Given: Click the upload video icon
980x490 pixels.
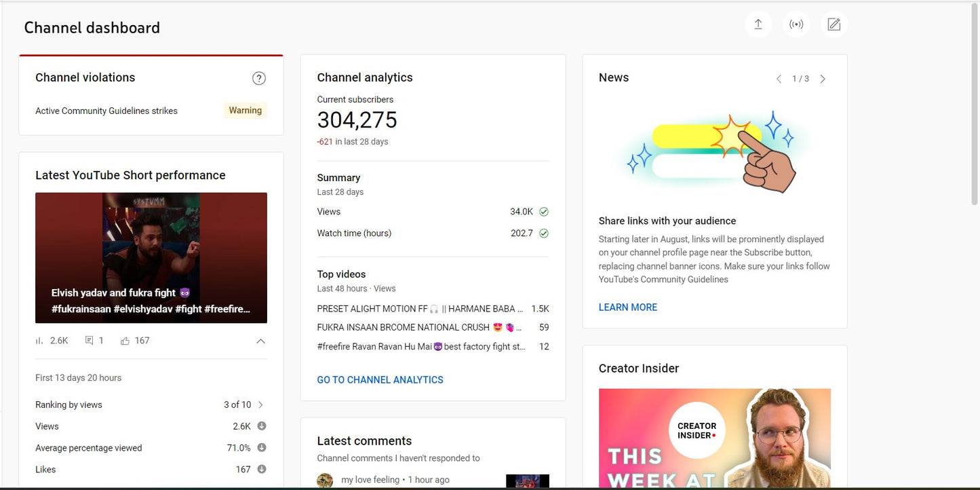Looking at the screenshot, I should coord(758,25).
